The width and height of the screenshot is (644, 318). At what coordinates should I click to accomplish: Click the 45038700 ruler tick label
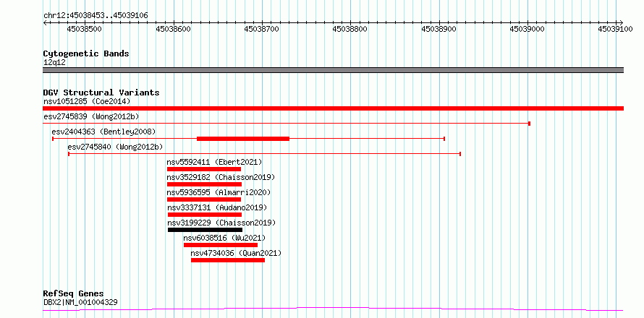(262, 29)
